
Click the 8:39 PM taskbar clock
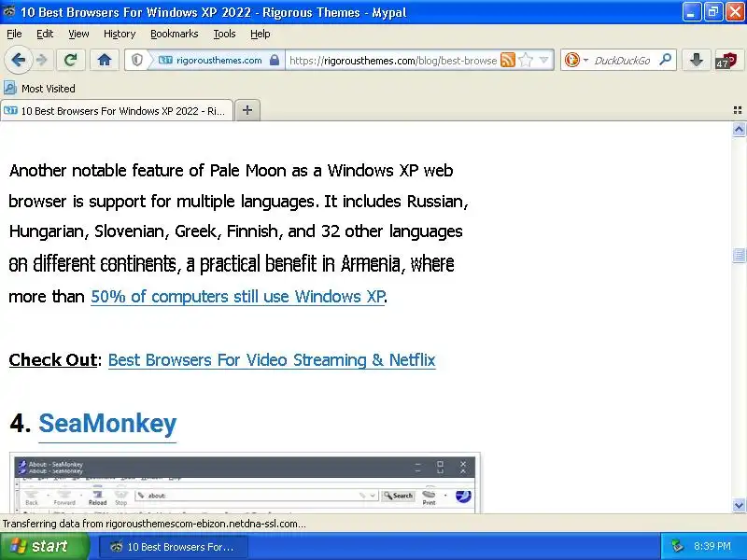point(712,546)
